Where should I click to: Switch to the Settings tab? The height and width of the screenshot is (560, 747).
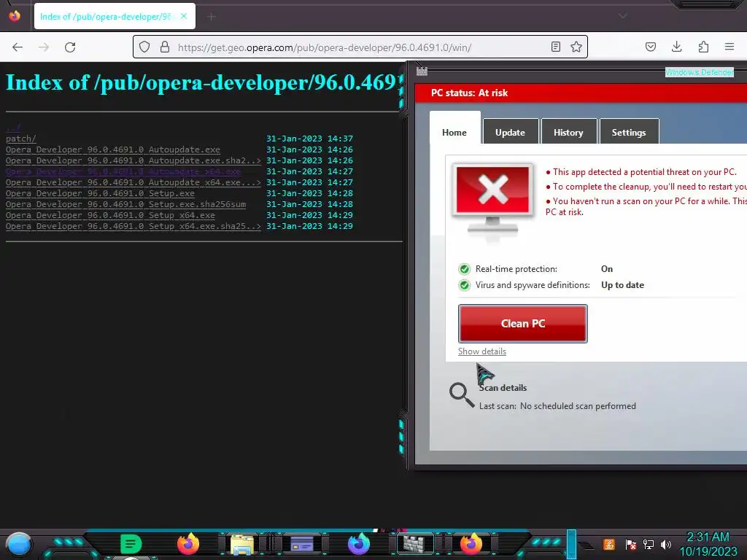[629, 133]
